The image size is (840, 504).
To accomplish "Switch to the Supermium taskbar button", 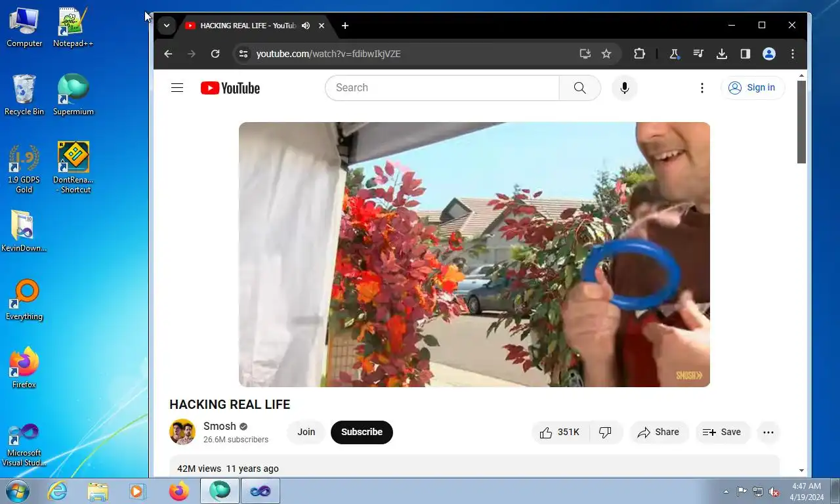I will 220,491.
